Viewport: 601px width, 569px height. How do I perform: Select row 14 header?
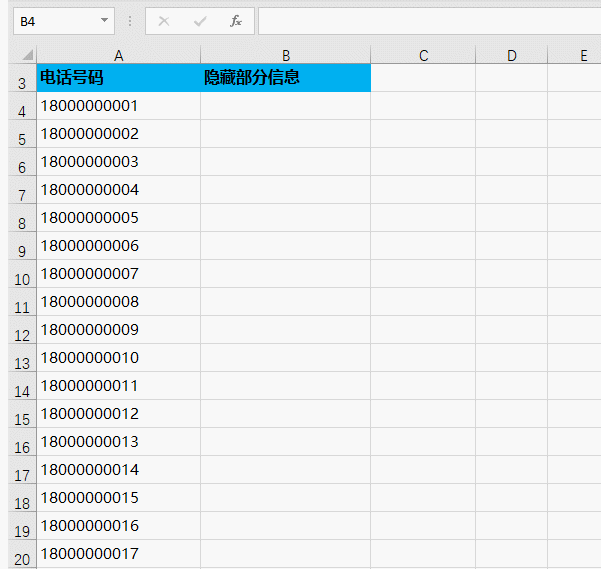pyautogui.click(x=22, y=385)
